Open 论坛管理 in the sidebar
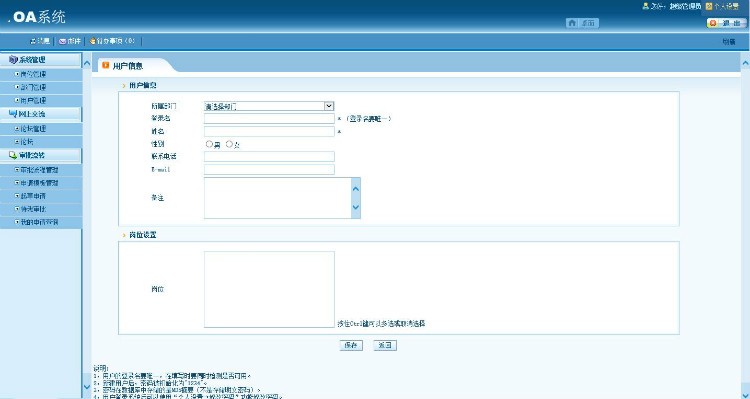Viewport: 750px width, 399px height. click(x=41, y=129)
